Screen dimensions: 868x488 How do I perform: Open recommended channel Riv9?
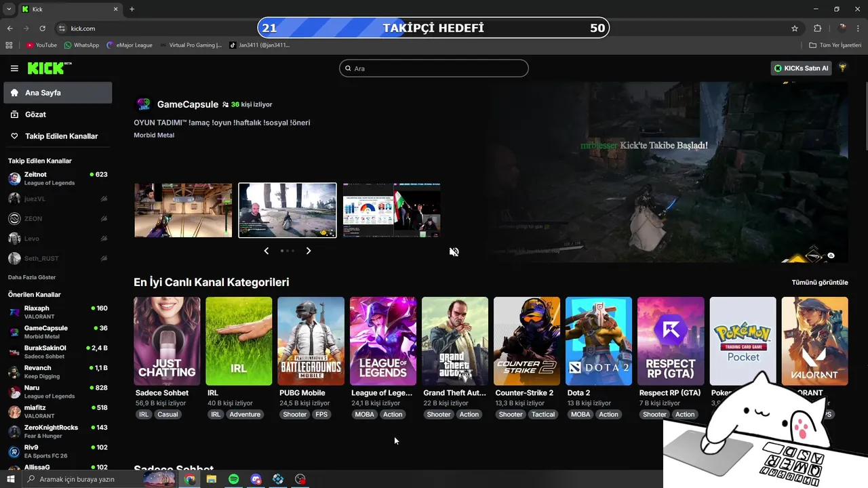coord(58,451)
